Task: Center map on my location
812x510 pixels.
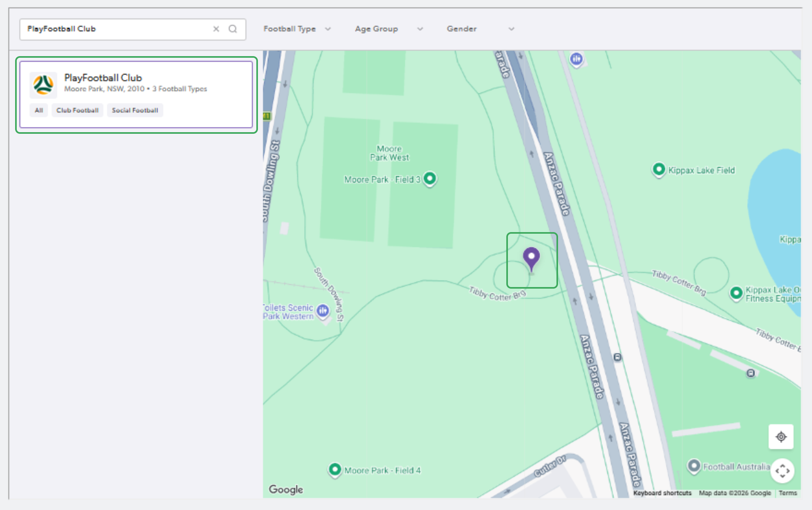Action: pos(781,437)
